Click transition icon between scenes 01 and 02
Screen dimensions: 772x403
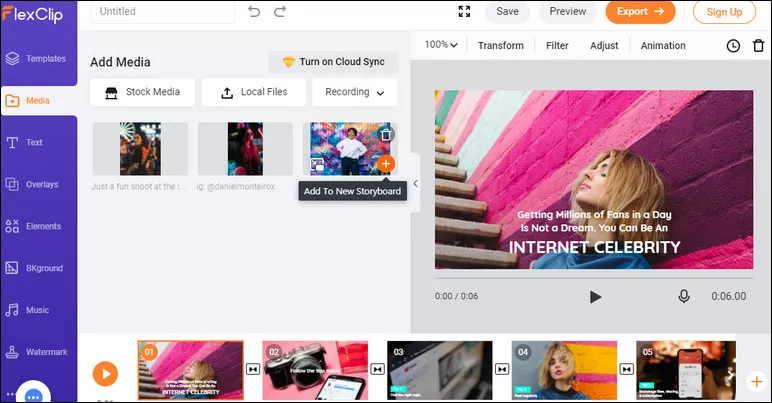(253, 369)
